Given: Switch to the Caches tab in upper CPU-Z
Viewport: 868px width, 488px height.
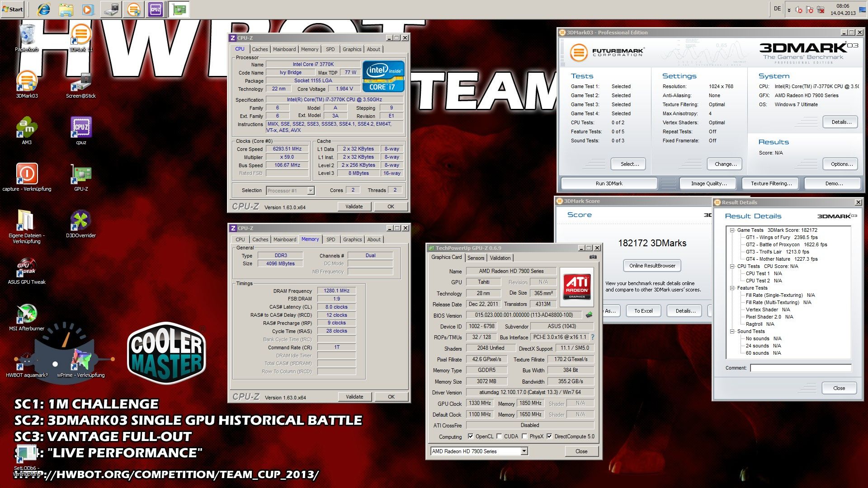Looking at the screenshot, I should (260, 49).
